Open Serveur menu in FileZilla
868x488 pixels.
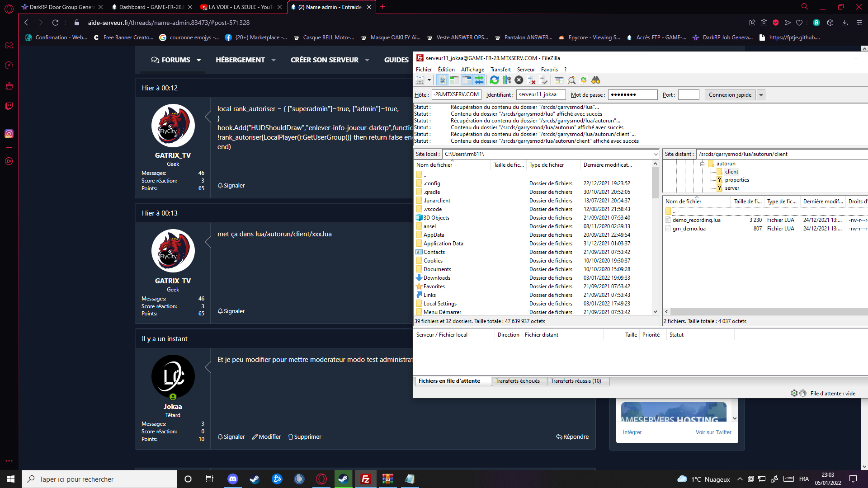(526, 70)
